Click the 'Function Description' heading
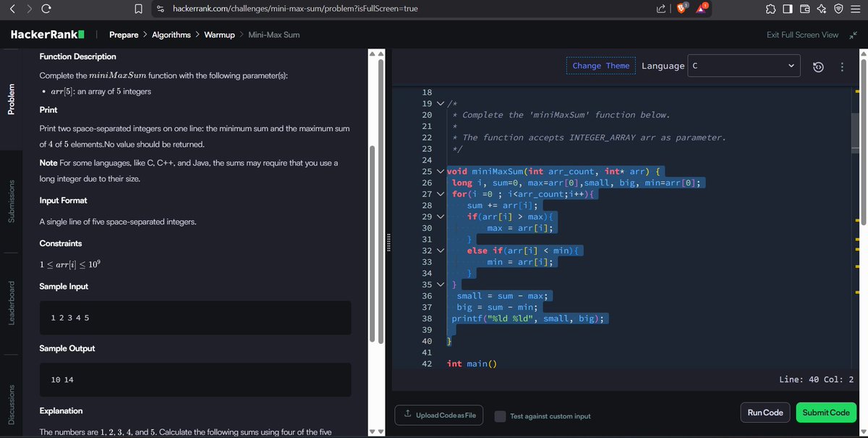This screenshot has height=438, width=868. click(x=77, y=56)
